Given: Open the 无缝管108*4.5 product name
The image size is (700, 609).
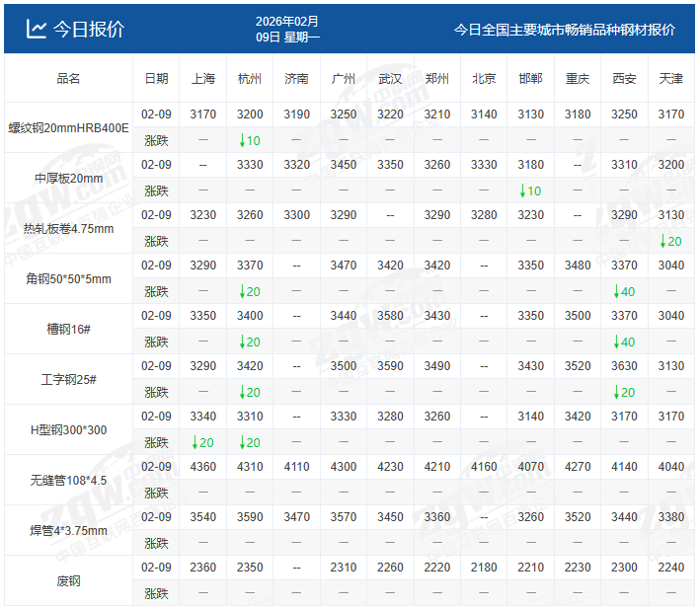Looking at the screenshot, I should [69, 480].
